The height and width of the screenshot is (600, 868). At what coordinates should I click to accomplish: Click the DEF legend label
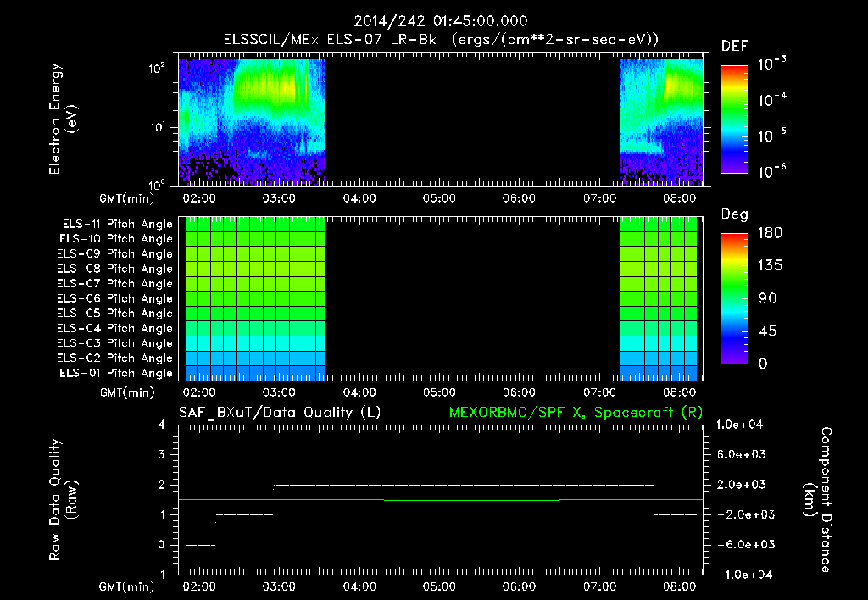click(x=735, y=47)
